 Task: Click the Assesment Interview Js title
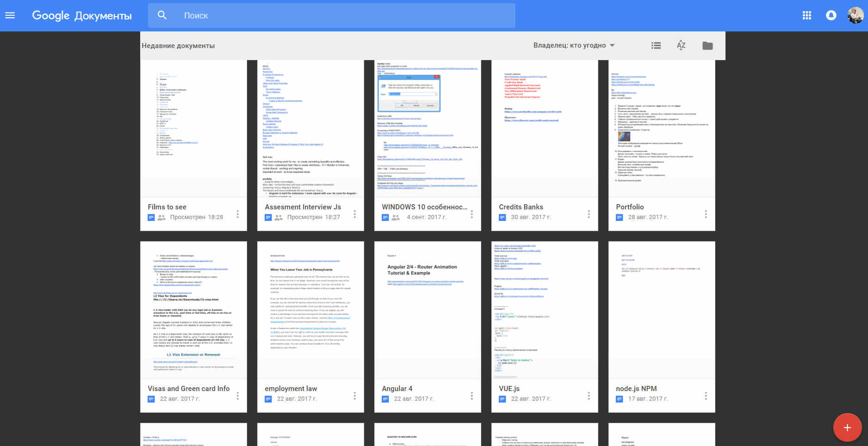pyautogui.click(x=303, y=207)
